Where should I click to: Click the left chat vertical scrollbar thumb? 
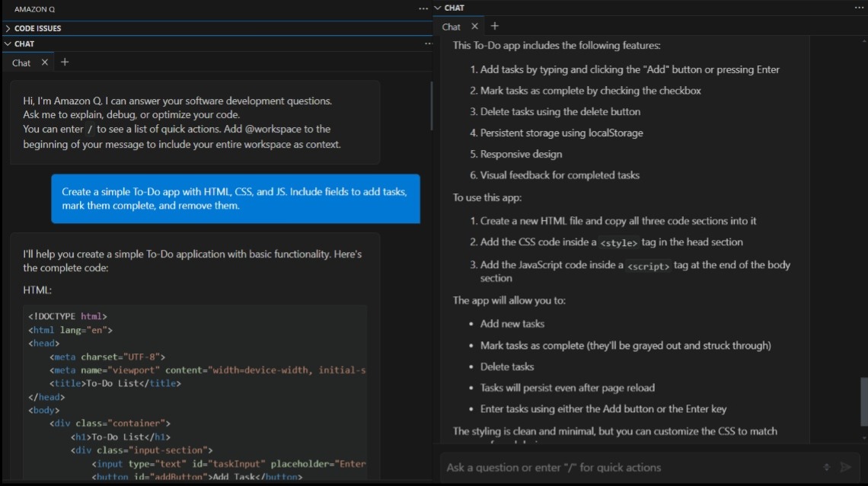tap(431, 106)
